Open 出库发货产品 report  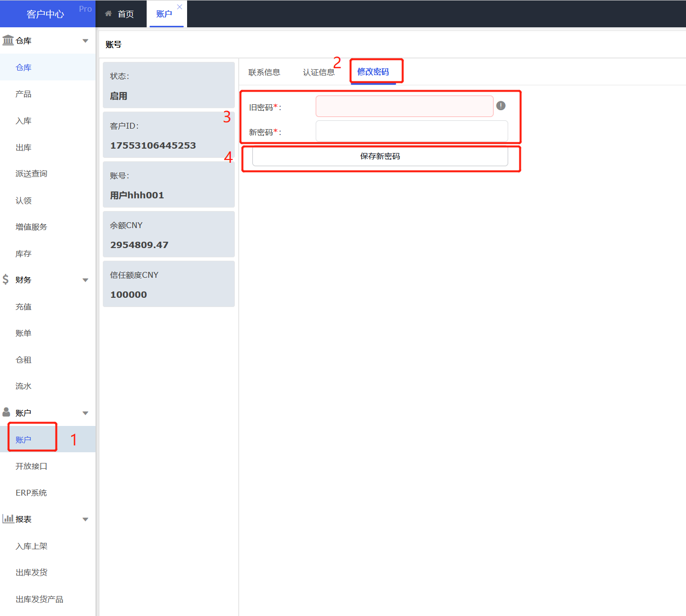(x=48, y=599)
